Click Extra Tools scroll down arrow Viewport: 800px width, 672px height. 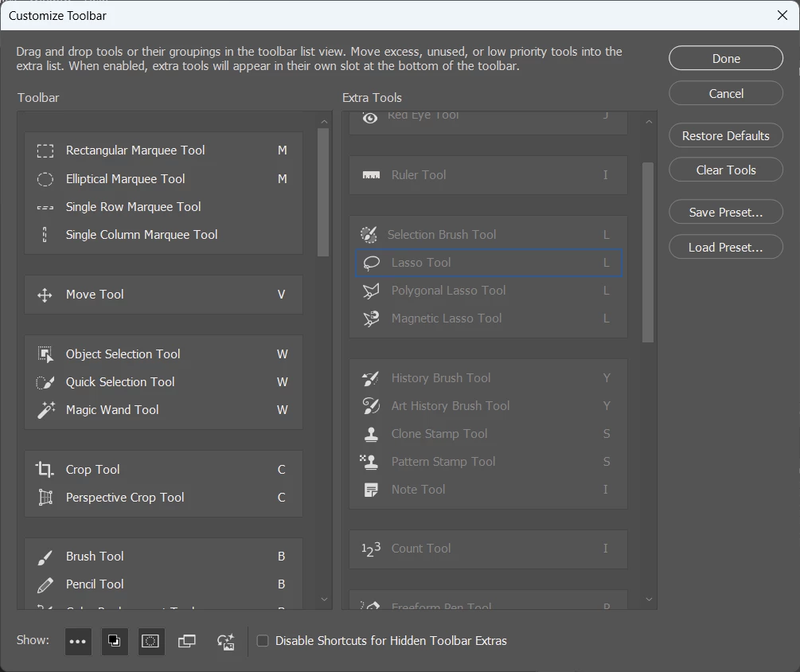click(649, 600)
